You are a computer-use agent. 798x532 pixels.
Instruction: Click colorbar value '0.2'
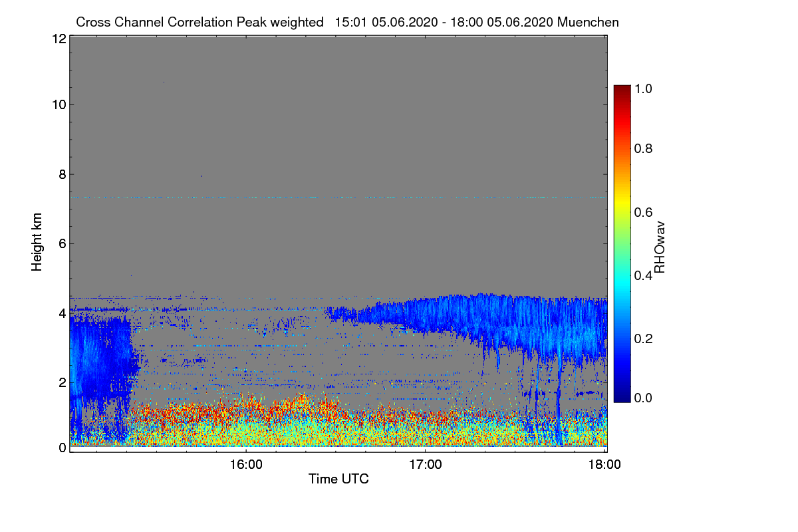644,339
